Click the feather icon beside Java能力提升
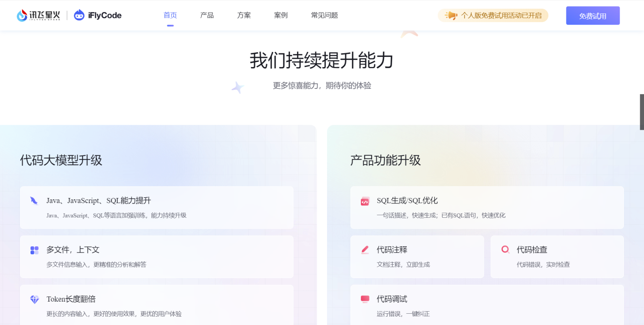This screenshot has width=644, height=325. point(34,201)
